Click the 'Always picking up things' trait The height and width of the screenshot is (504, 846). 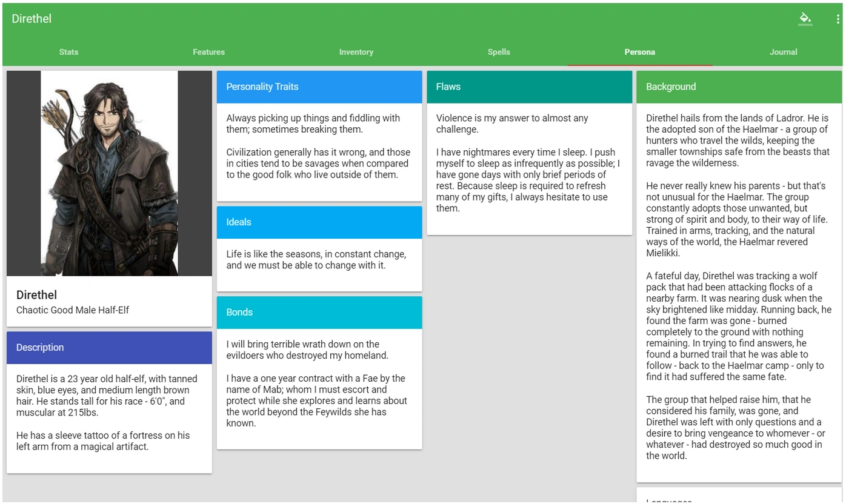click(x=313, y=124)
